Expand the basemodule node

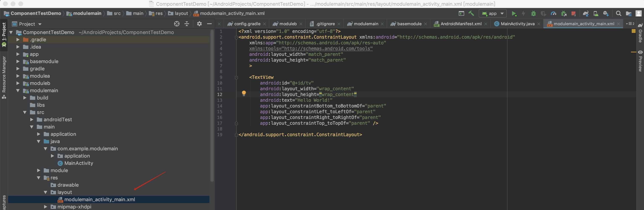click(18, 61)
